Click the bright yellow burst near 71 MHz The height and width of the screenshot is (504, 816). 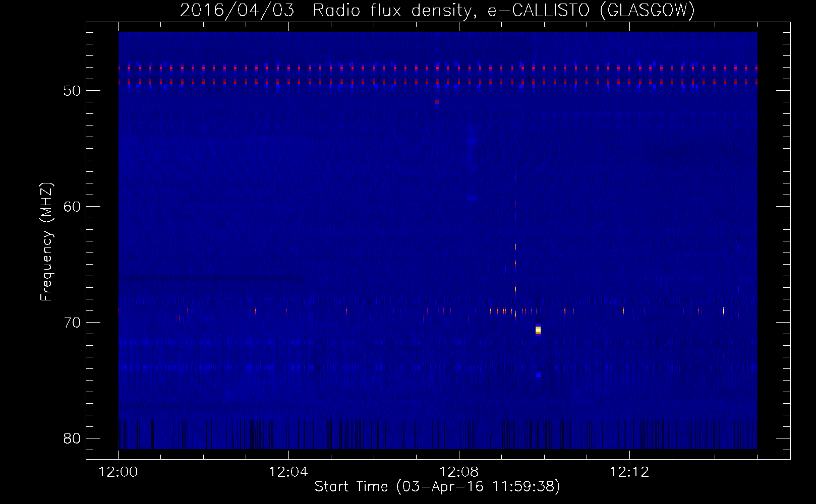click(x=538, y=330)
